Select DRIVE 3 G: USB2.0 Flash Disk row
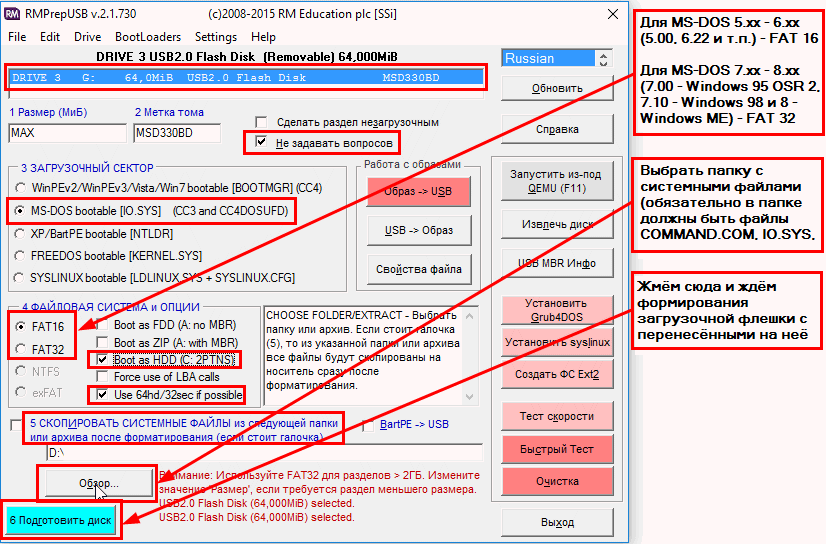This screenshot has height=544, width=826. [x=246, y=77]
